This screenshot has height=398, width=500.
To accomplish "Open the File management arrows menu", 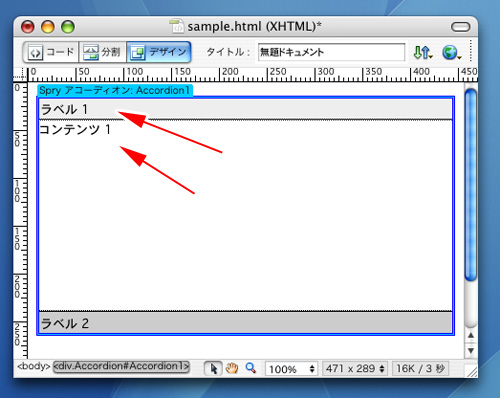I will pos(423,52).
